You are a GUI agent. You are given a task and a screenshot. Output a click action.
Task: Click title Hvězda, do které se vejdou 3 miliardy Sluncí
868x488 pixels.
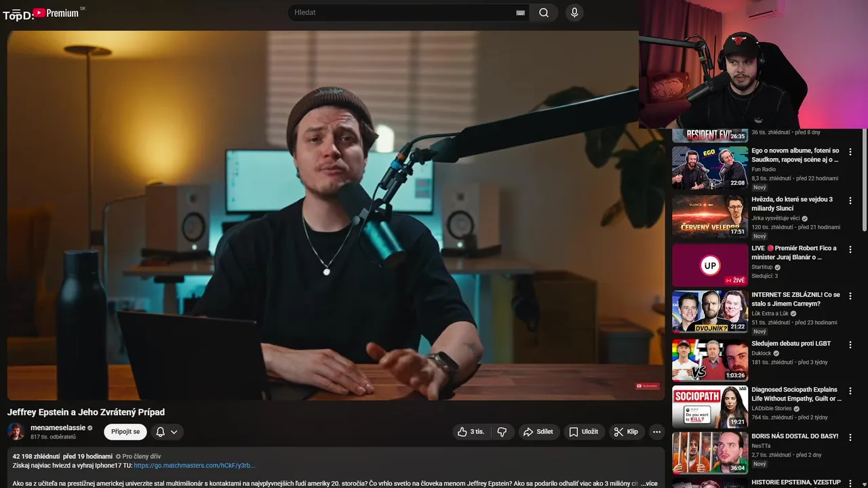(792, 204)
